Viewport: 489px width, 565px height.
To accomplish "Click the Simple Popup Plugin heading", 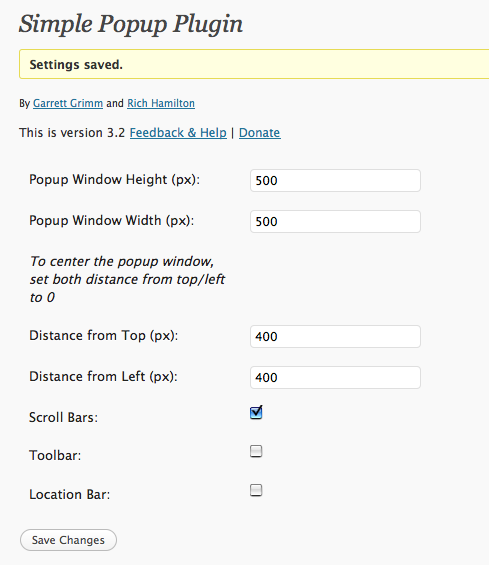I will tap(130, 25).
